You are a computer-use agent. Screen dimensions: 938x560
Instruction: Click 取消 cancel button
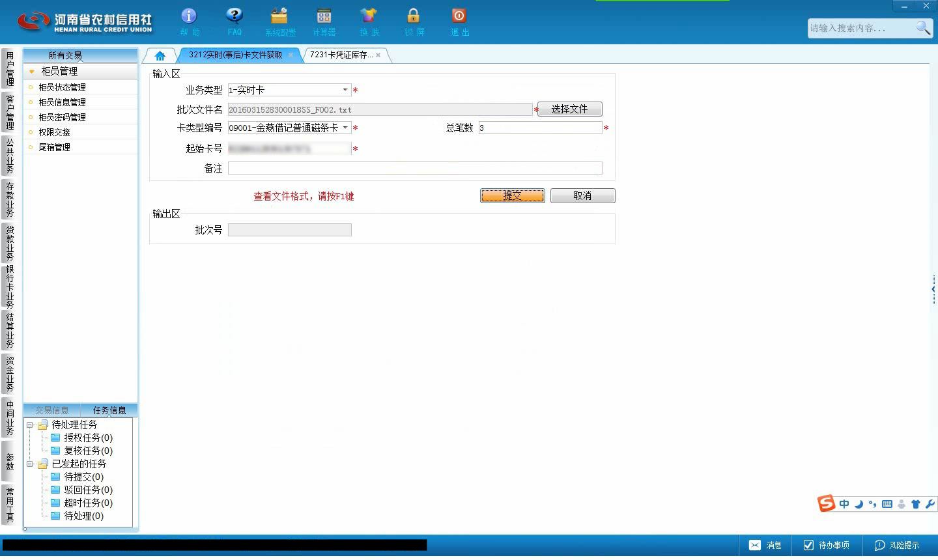click(582, 195)
